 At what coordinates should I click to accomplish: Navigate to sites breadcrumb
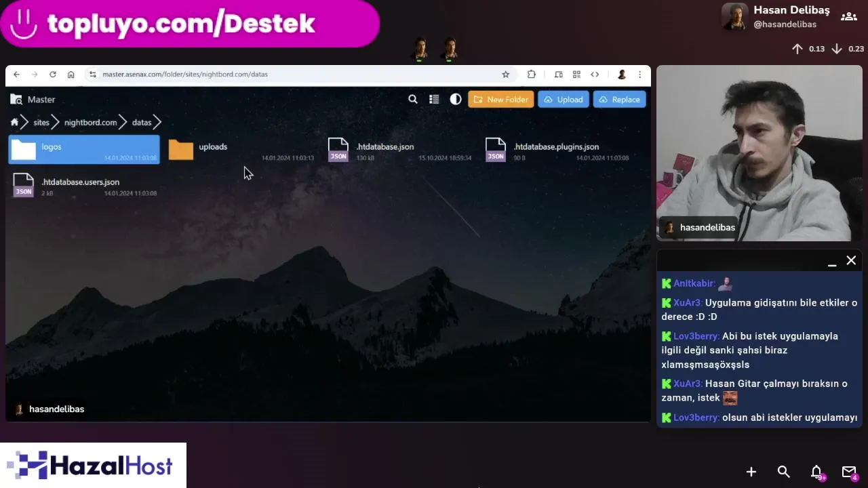tap(41, 123)
